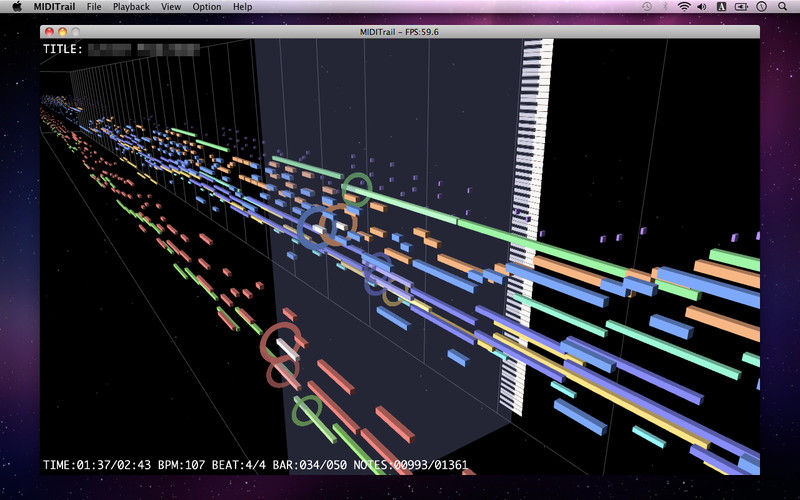Click the clock icon in menu bar
Image resolution: width=800 pixels, height=500 pixels.
pos(762,7)
